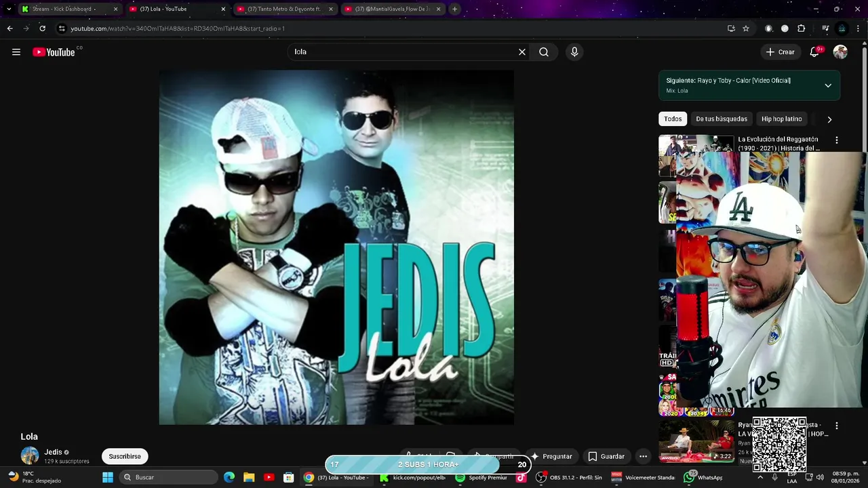Open the tab search dropdown arrow
Image resolution: width=868 pixels, height=488 pixels.
pos(8,9)
